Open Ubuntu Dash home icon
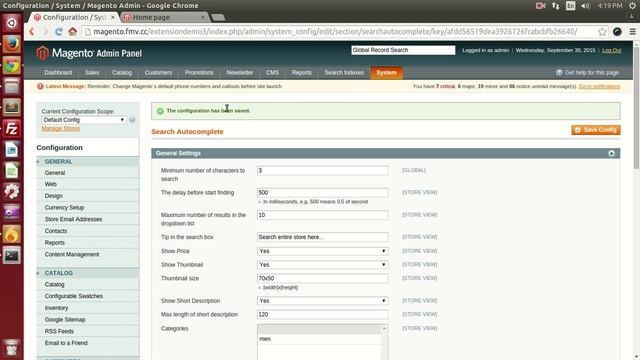 point(11,22)
